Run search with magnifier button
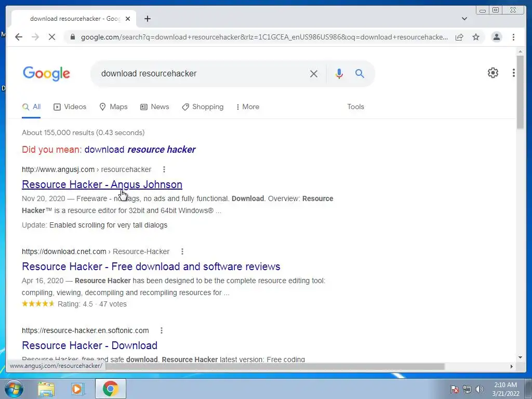The image size is (532, 399). pyautogui.click(x=360, y=74)
